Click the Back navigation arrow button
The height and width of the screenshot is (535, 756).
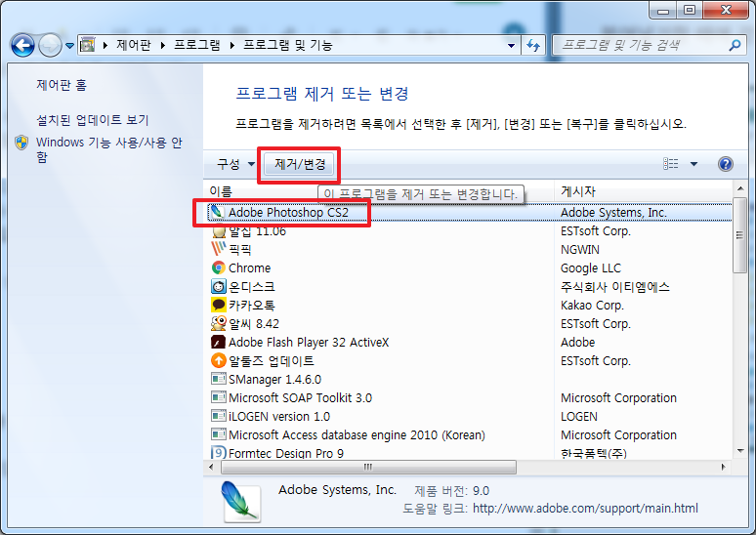22,45
